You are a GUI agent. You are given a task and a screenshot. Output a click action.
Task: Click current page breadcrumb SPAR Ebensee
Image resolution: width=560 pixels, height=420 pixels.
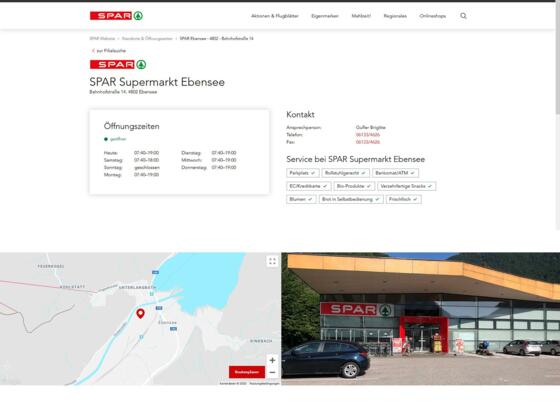(216, 39)
